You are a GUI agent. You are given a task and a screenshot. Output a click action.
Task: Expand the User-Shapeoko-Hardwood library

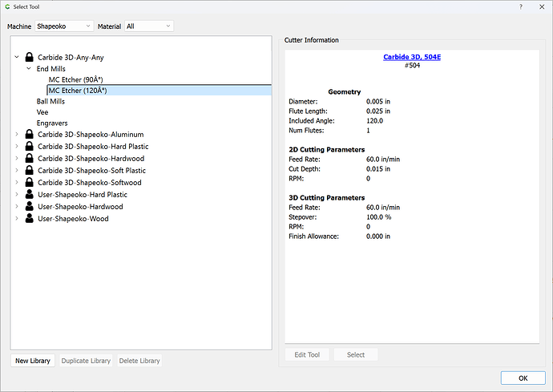click(17, 206)
